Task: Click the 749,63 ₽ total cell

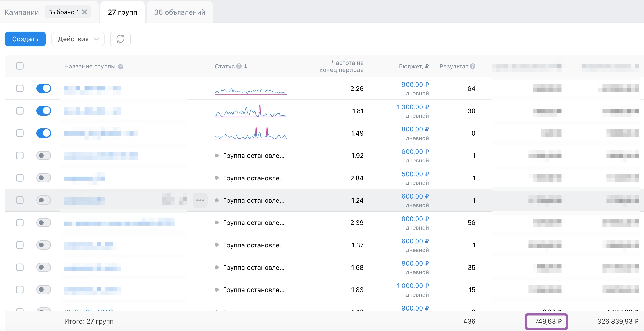Action: coord(548,321)
